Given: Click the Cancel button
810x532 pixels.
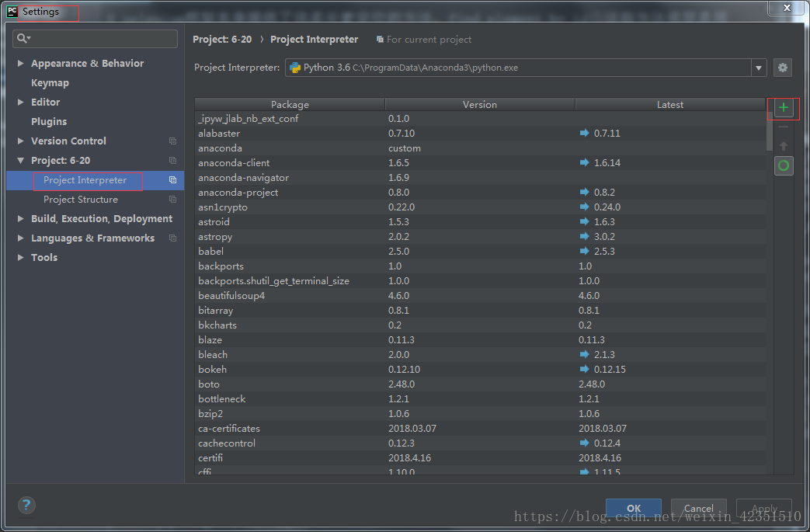Looking at the screenshot, I should click(699, 508).
